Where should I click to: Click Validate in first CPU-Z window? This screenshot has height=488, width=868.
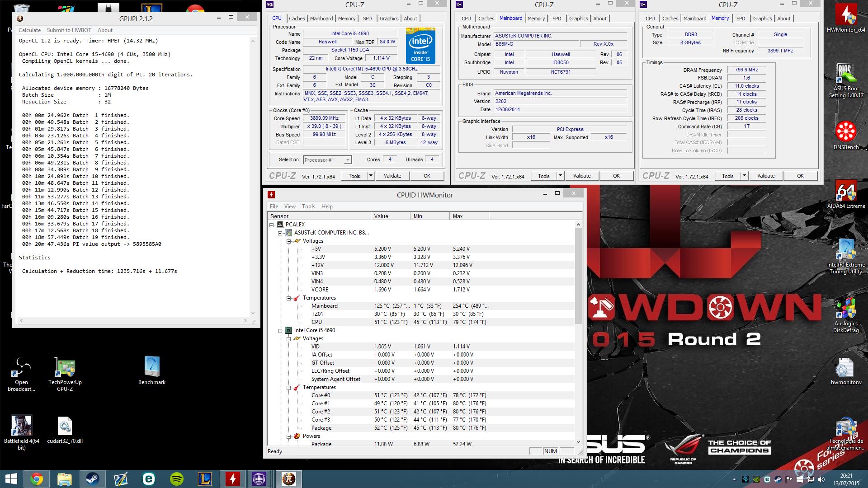coord(392,176)
